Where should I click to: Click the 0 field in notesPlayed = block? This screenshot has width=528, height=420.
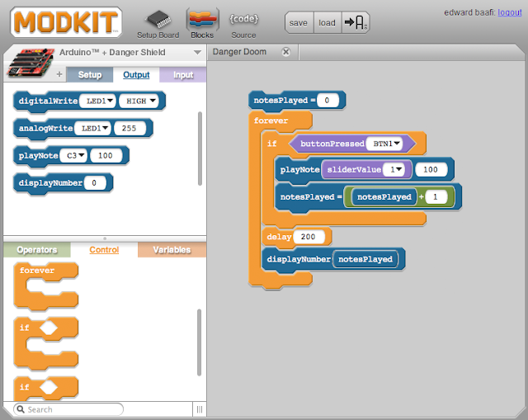tap(328, 100)
